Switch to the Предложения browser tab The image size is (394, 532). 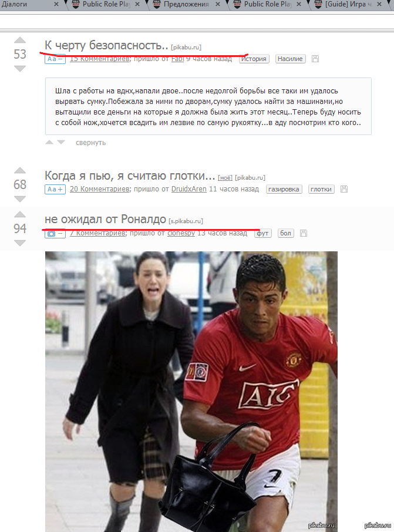point(186,5)
